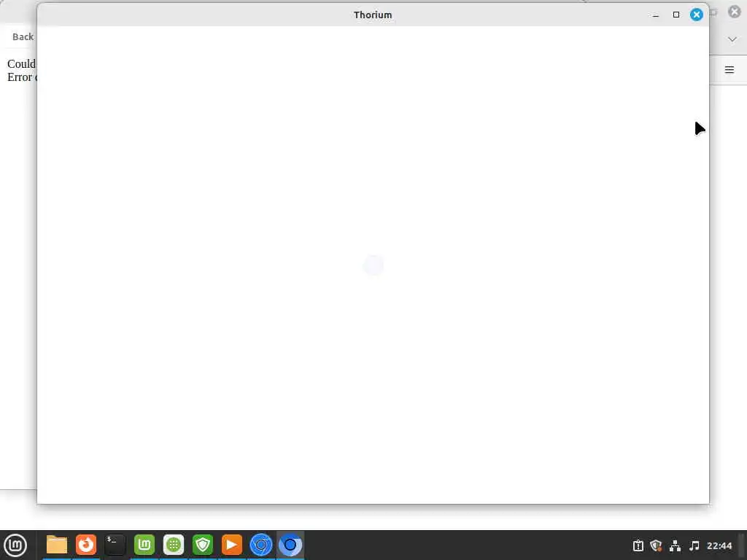The height and width of the screenshot is (560, 747).
Task: Open the green shield app in taskbar
Action: pyautogui.click(x=203, y=545)
